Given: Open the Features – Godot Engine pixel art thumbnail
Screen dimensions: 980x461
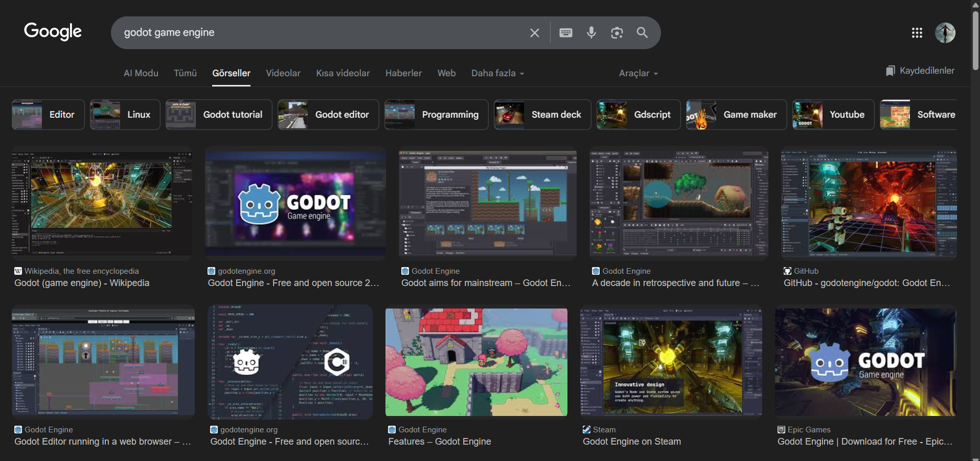Looking at the screenshot, I should 476,362.
